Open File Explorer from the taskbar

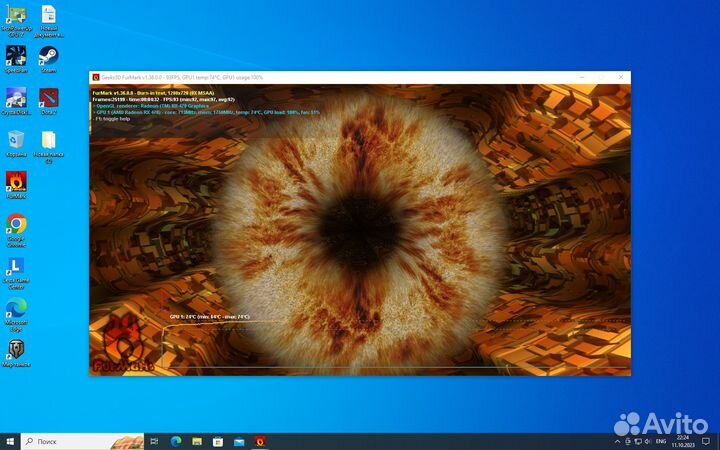click(197, 440)
